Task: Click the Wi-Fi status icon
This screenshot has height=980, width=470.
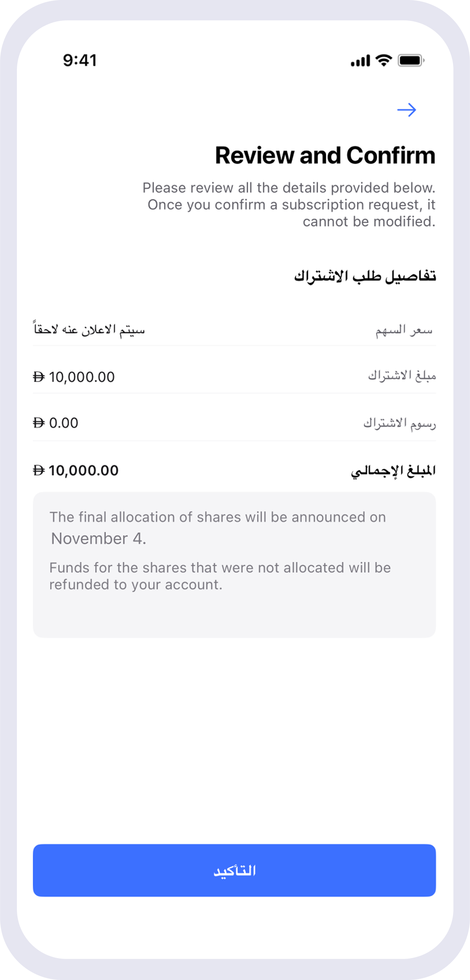Action: pyautogui.click(x=384, y=60)
